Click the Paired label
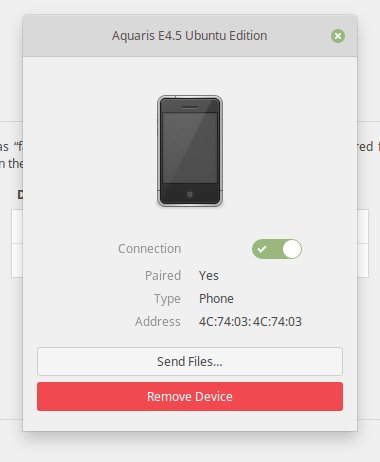The height and width of the screenshot is (462, 380). pyautogui.click(x=163, y=276)
